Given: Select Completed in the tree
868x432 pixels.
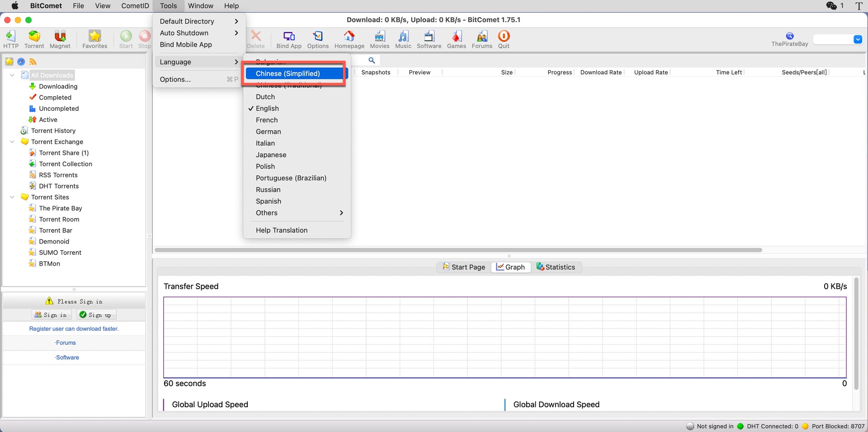Looking at the screenshot, I should [55, 98].
